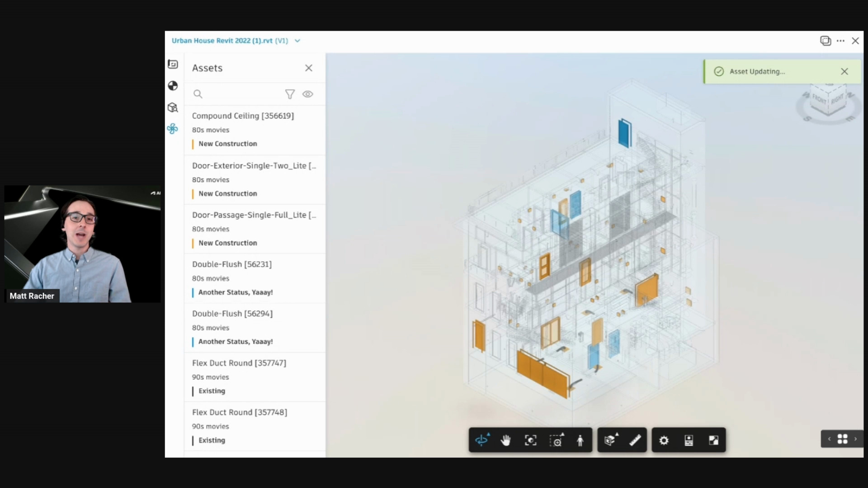Open the Assets panel fan icon in the sidebar
868x488 pixels.
point(173,129)
